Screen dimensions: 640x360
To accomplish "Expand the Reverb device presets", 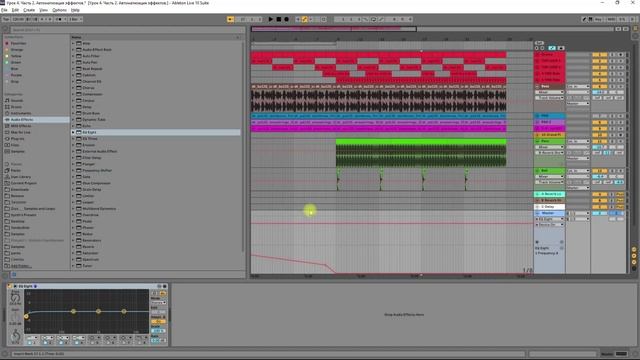I will tap(73, 247).
